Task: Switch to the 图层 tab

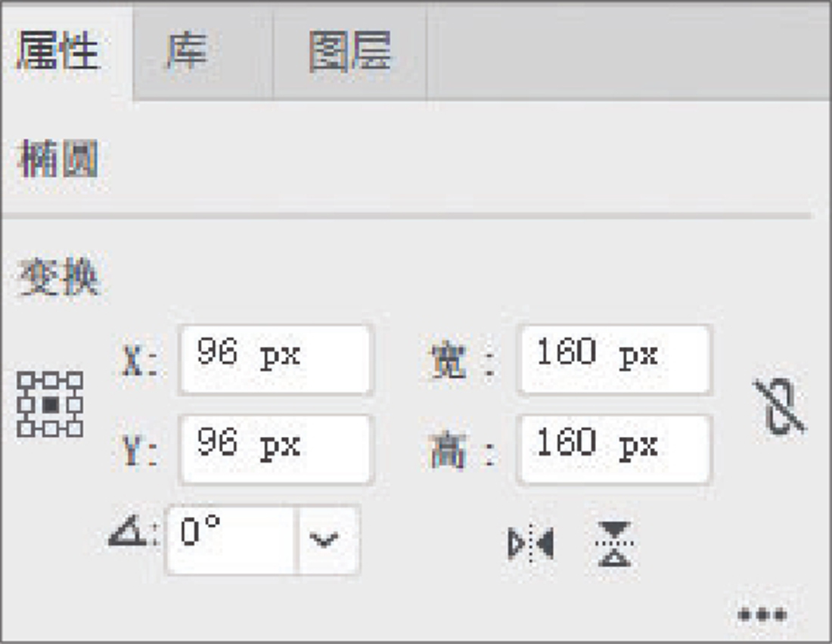Action: tap(351, 53)
